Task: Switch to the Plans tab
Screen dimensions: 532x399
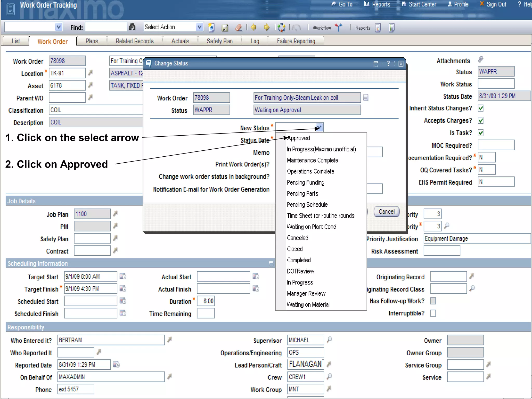Action: pyautogui.click(x=92, y=41)
